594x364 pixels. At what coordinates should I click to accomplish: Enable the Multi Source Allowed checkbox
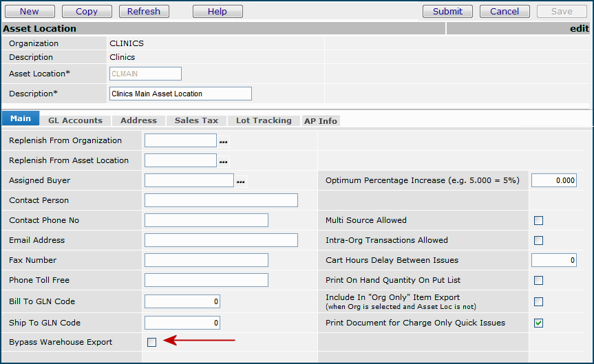tap(538, 220)
